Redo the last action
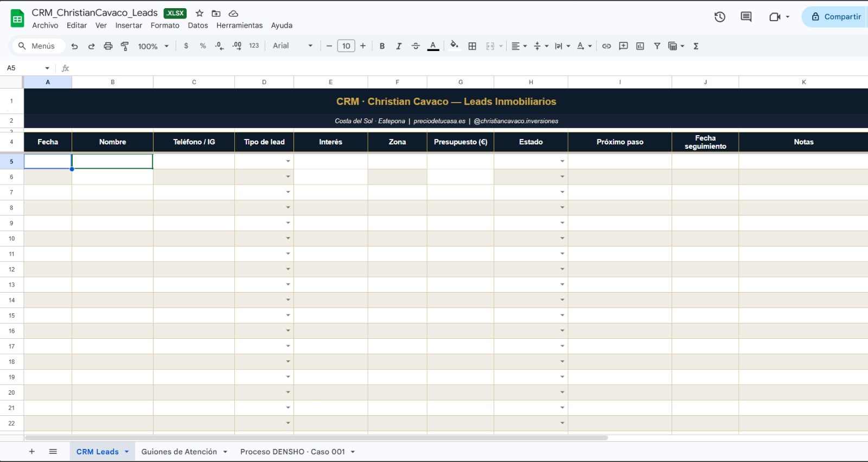 [91, 46]
